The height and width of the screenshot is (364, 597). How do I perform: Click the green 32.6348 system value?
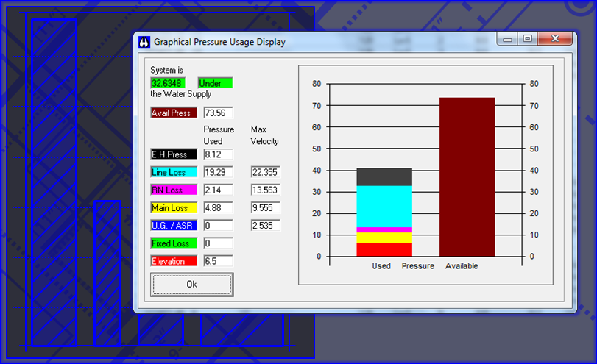pos(167,83)
